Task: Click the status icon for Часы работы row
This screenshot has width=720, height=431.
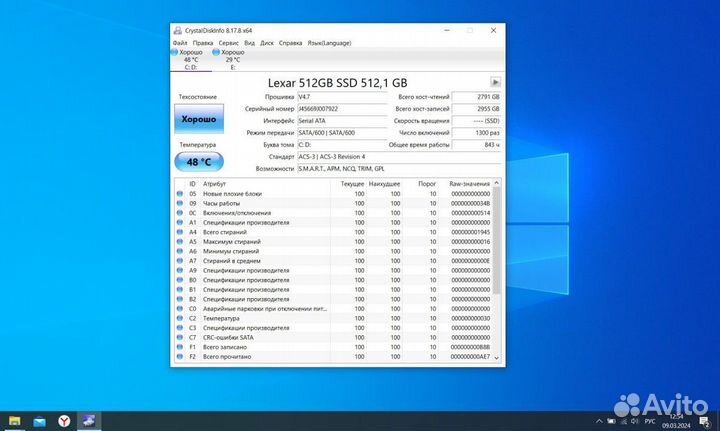Action: point(180,203)
